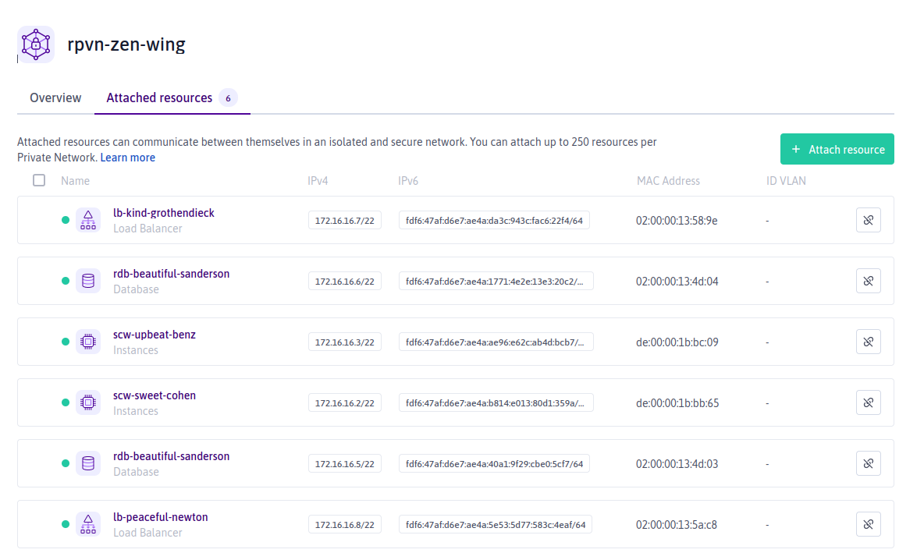
Task: Detach lb-kind-grothendieck using its unlink icon
Action: pos(868,220)
